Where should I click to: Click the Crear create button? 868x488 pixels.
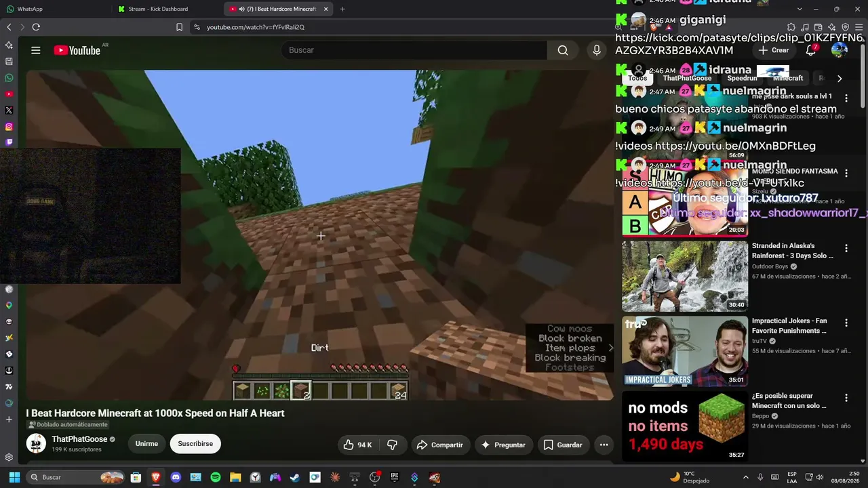click(x=774, y=50)
